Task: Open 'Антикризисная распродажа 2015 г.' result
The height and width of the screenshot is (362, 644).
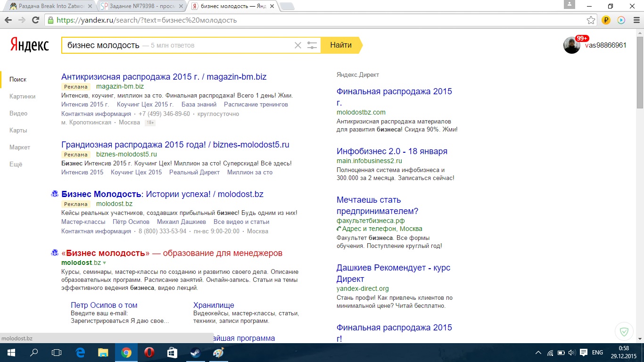Action: pyautogui.click(x=164, y=77)
